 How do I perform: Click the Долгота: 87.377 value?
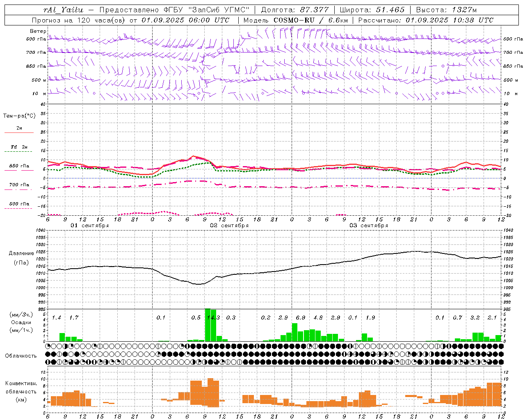click(294, 10)
